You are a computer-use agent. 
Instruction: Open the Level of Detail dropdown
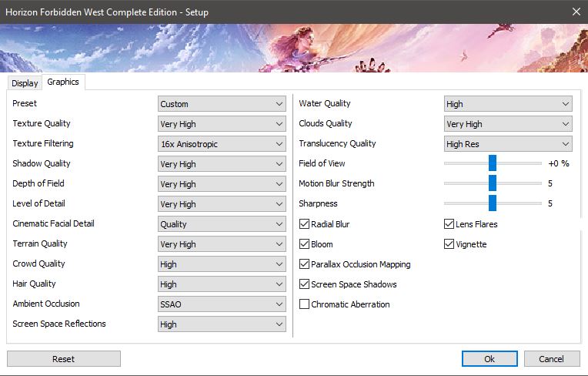(x=222, y=203)
